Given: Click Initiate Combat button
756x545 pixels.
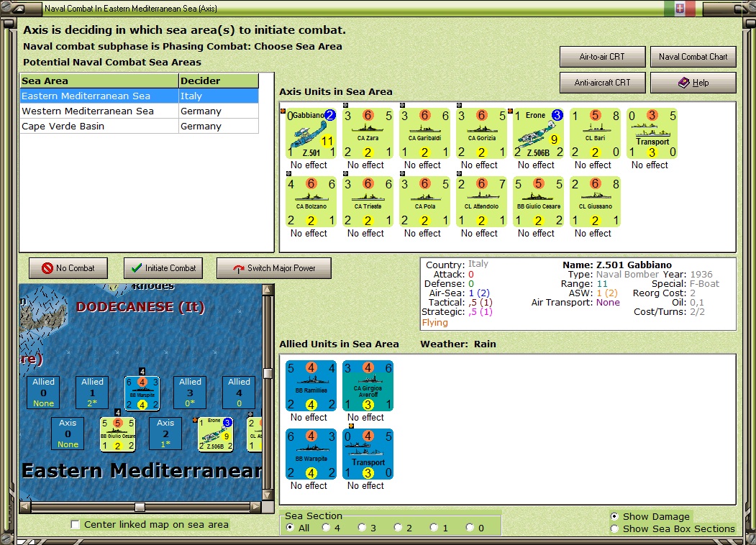Looking at the screenshot, I should pos(163,268).
